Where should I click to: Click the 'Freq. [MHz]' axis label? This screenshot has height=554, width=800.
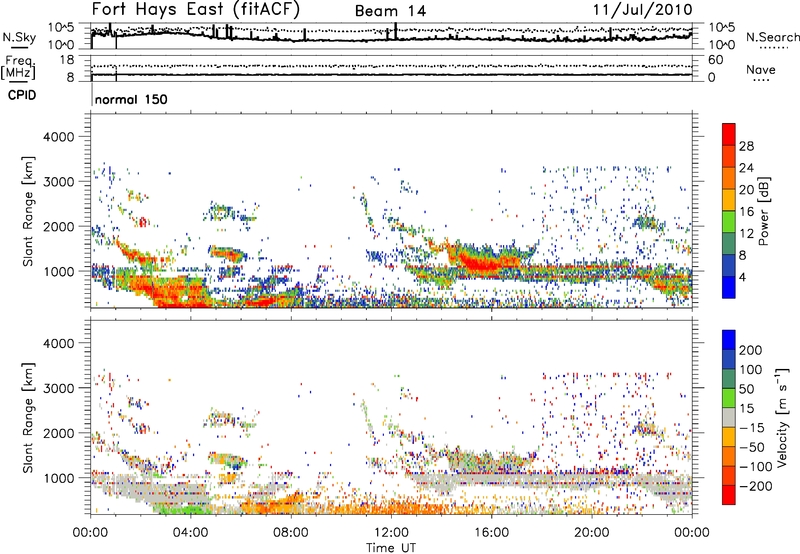coord(18,68)
